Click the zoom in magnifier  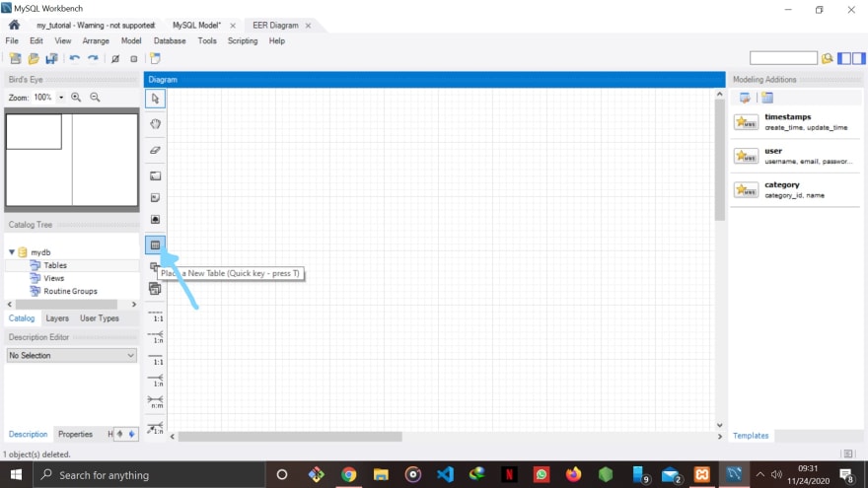coord(76,98)
